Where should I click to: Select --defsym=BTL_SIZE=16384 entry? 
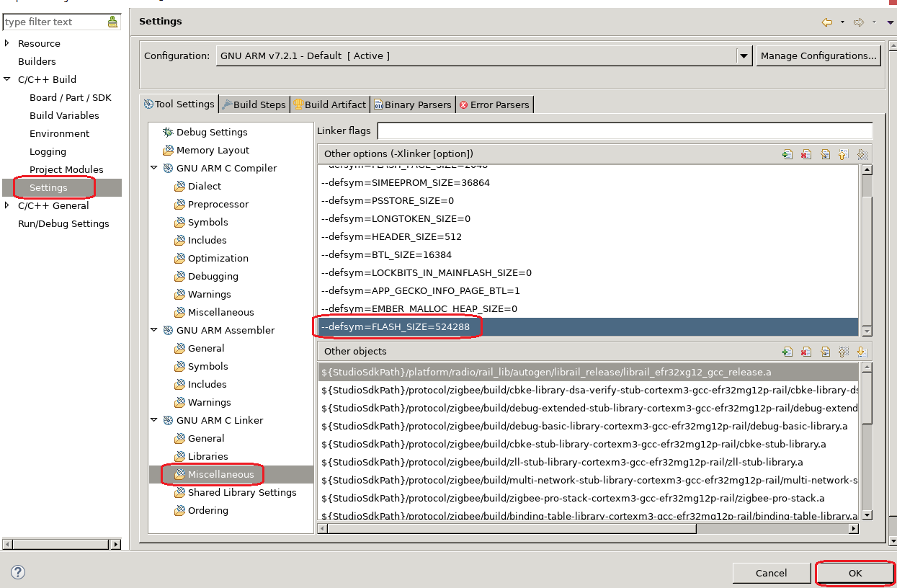589,254
